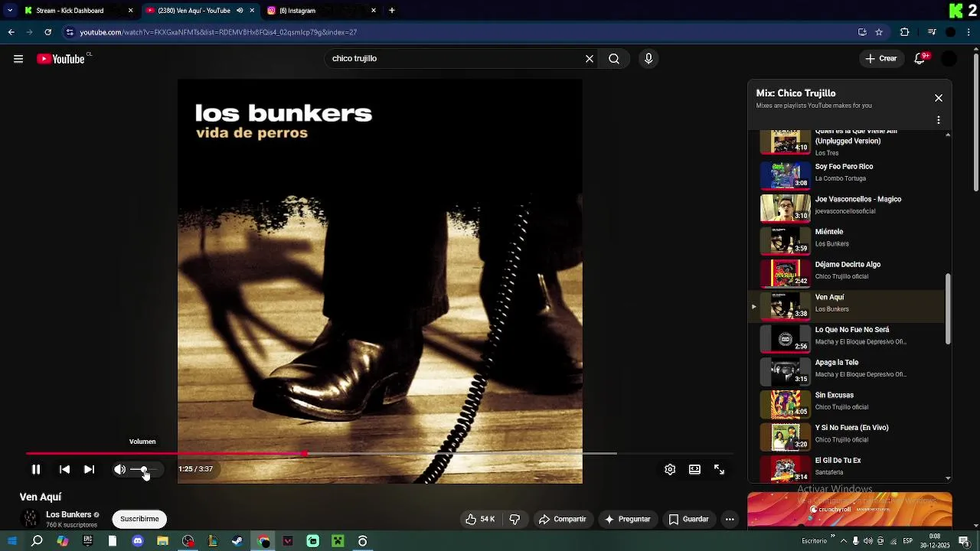Click the YouTube search magnifier button
This screenshot has height=551, width=980.
tap(614, 59)
